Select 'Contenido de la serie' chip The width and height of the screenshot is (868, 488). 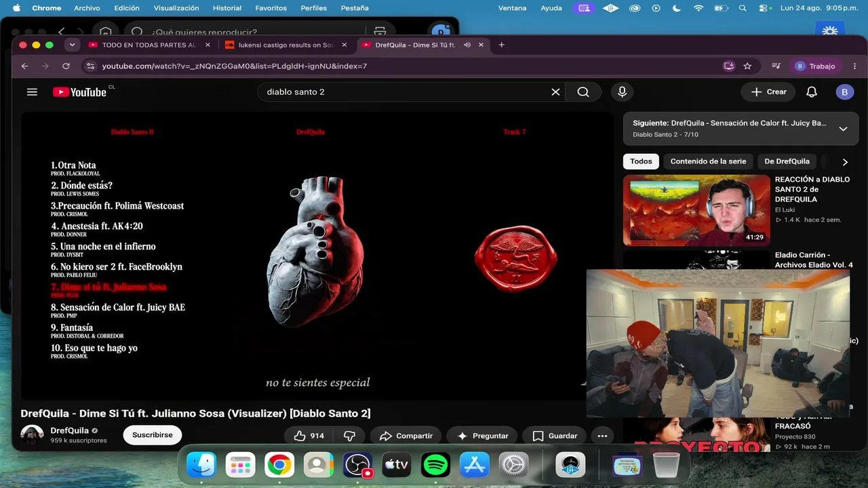pyautogui.click(x=708, y=161)
